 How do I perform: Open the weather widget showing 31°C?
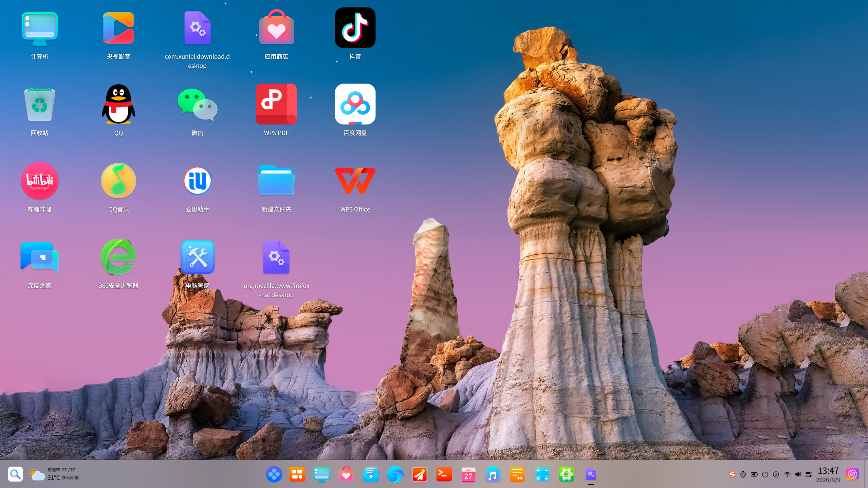pyautogui.click(x=54, y=474)
